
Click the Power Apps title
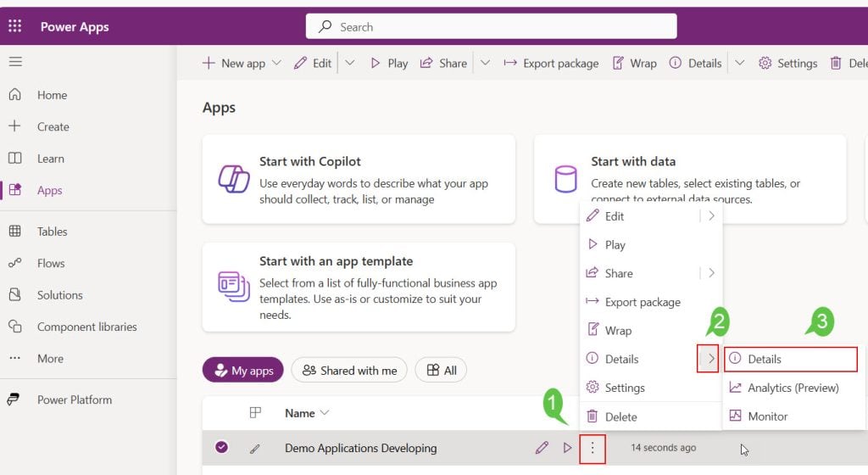pyautogui.click(x=75, y=26)
